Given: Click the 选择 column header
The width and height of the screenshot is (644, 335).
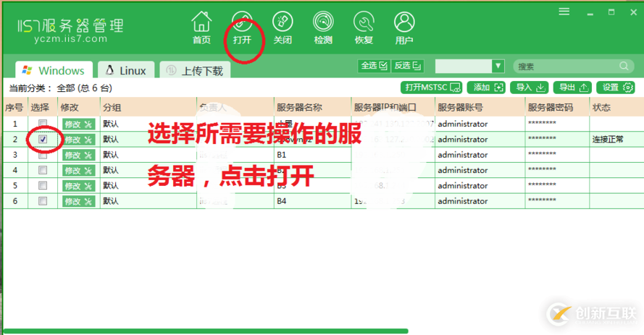Looking at the screenshot, I should 43,107.
